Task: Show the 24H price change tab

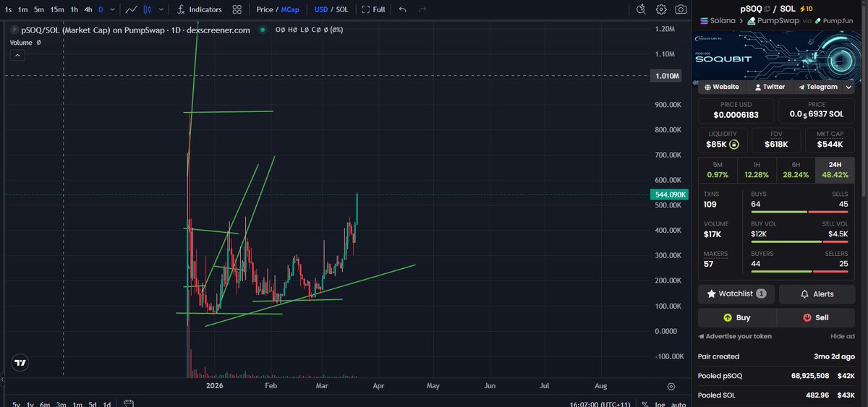Action: (x=835, y=170)
